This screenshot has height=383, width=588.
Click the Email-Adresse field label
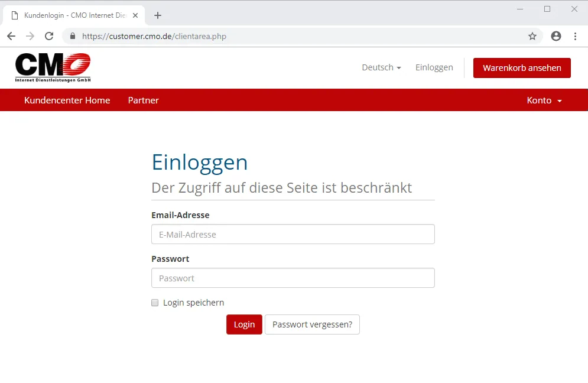point(180,215)
